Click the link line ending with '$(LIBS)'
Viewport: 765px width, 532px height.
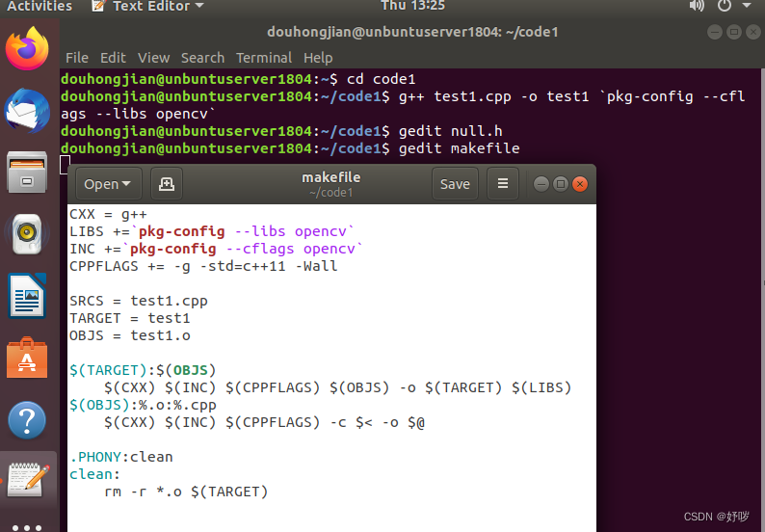coord(337,388)
